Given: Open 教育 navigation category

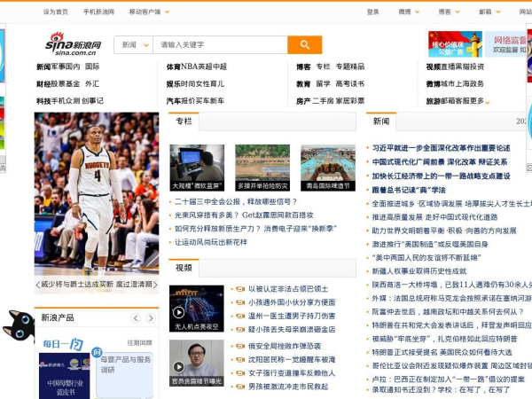Looking at the screenshot, I should pyautogui.click(x=303, y=84).
